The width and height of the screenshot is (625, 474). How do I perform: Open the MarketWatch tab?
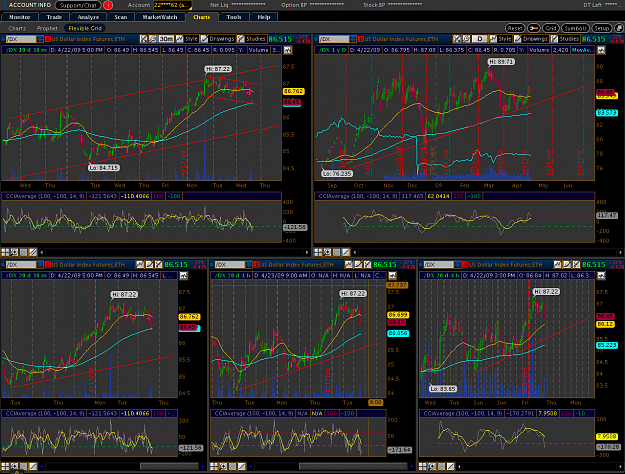click(160, 17)
